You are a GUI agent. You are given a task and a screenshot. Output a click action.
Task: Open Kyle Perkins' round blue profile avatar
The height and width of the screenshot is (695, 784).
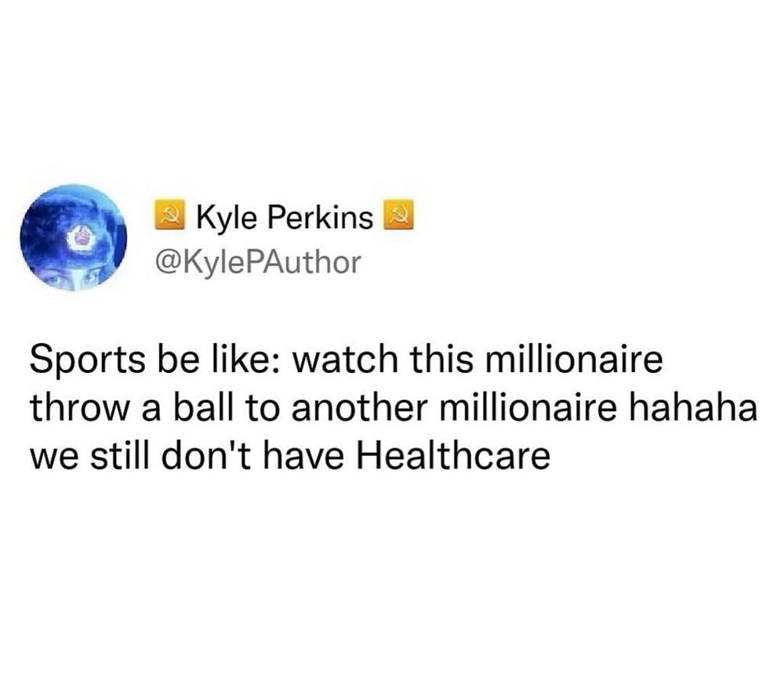74,237
